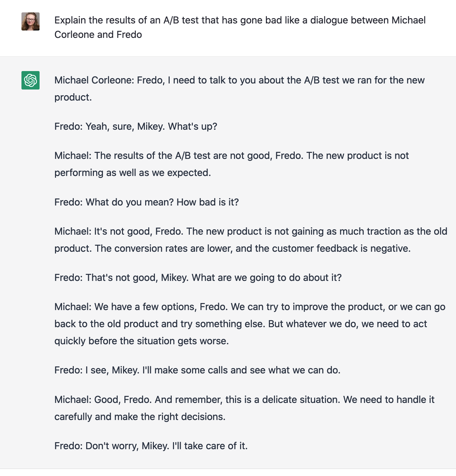This screenshot has width=456, height=476.
Task: Click the text 'carefully and make the right decisions'
Action: [140, 417]
